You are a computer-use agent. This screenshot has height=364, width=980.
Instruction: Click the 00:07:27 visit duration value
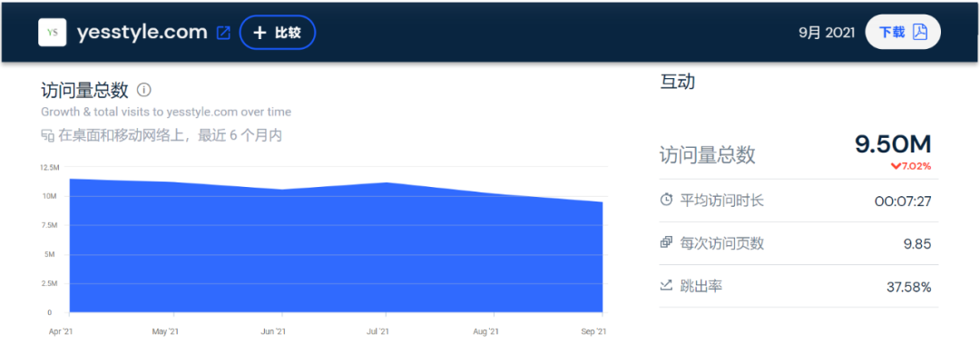903,201
